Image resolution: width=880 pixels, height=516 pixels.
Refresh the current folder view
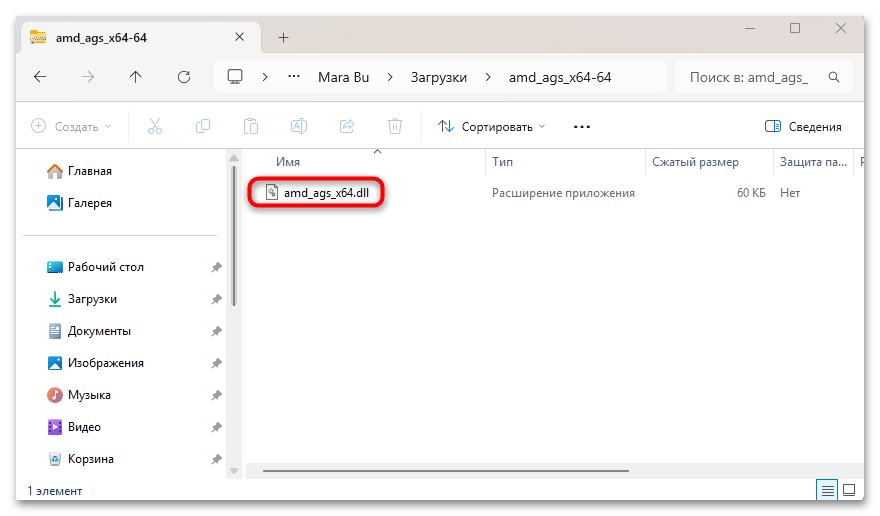point(184,77)
